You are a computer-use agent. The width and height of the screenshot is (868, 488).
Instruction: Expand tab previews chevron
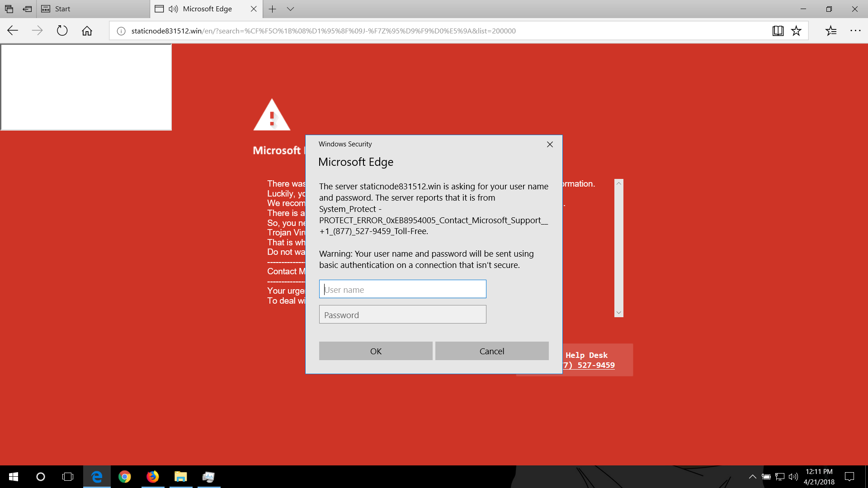[290, 9]
